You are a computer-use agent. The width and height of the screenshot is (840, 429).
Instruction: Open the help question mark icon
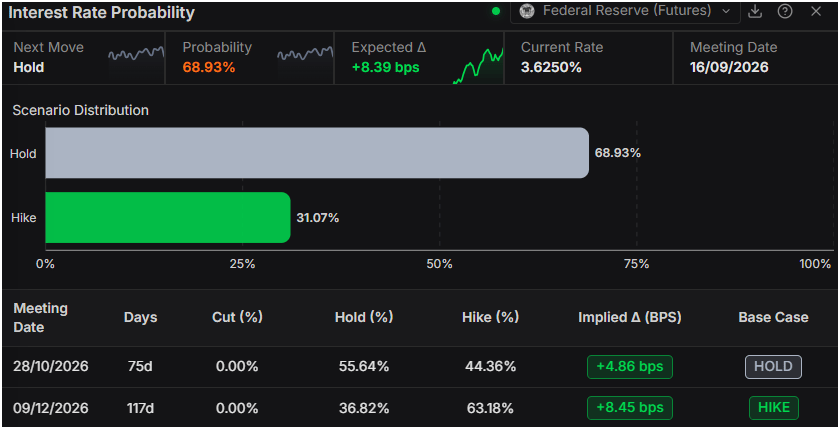(x=785, y=11)
